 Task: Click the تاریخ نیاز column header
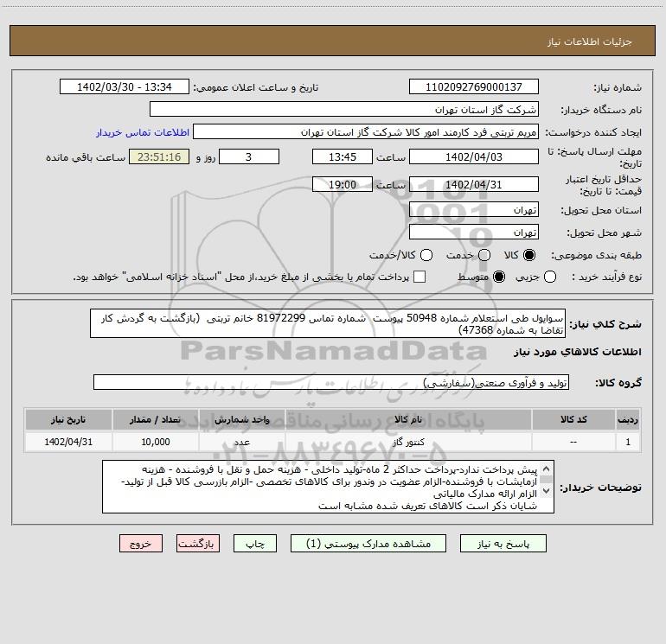(x=68, y=419)
